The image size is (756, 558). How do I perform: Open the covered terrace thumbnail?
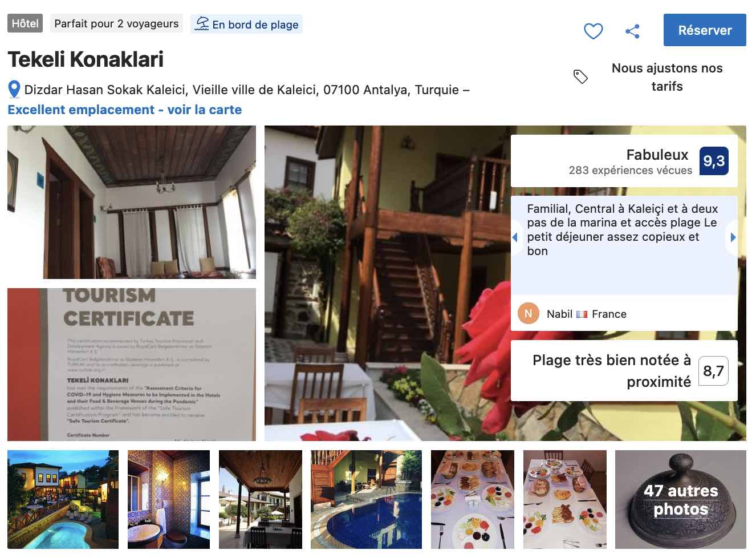261,499
